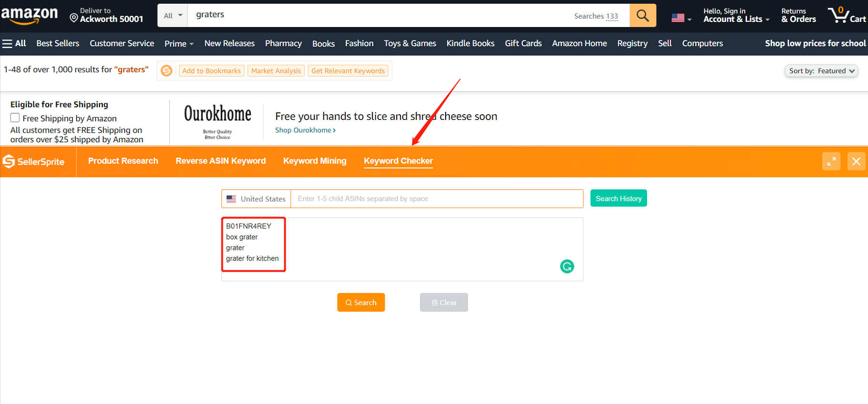Switch to the Keyword Mining tab
Screen dimensions: 868x404
[x=315, y=161]
